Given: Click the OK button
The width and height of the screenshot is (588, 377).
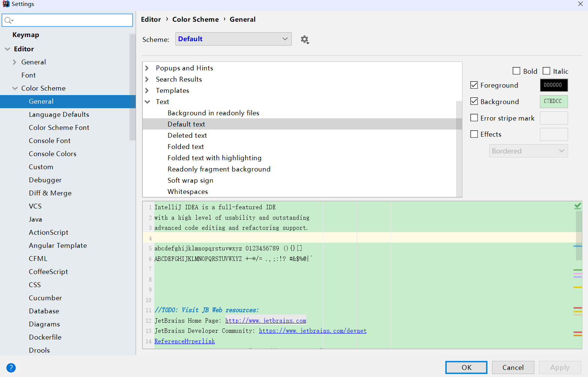Looking at the screenshot, I should (x=466, y=367).
